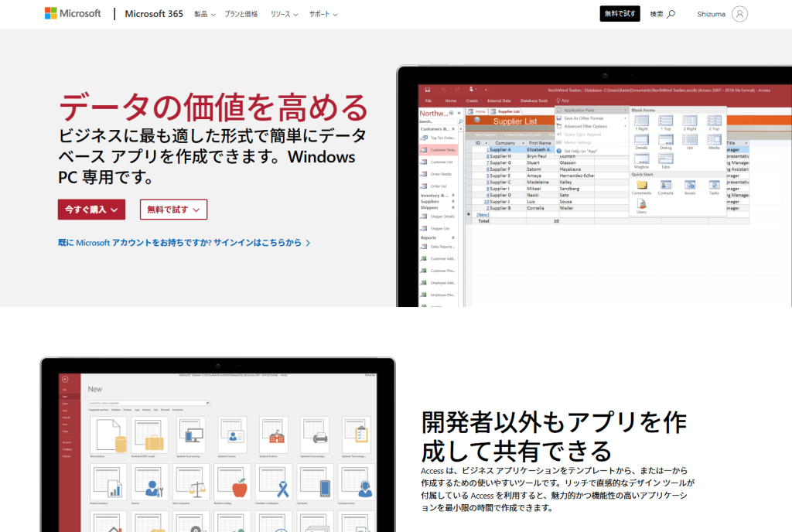
Task: Click the 開発者以外もアプリを作成して共有できる heading
Action: (x=554, y=437)
